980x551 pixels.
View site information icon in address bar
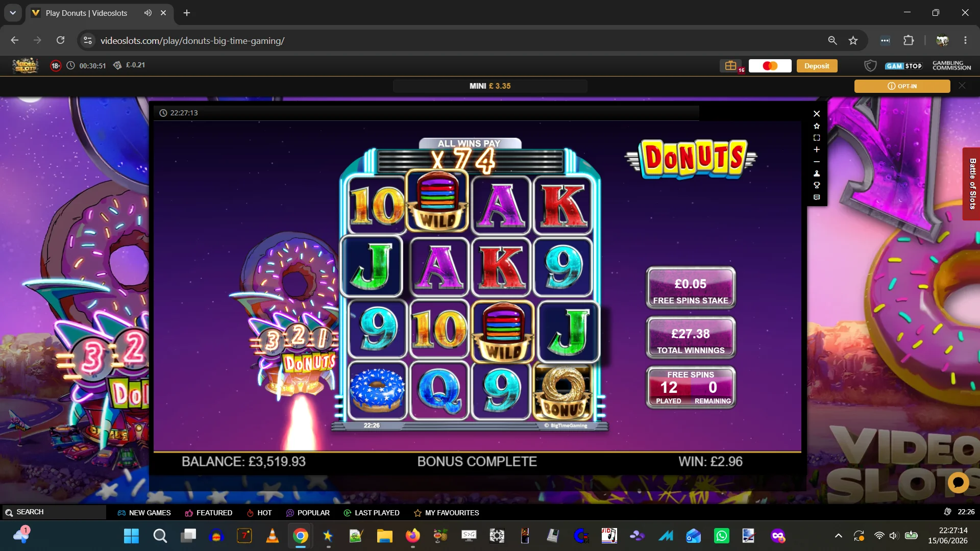click(x=88, y=40)
